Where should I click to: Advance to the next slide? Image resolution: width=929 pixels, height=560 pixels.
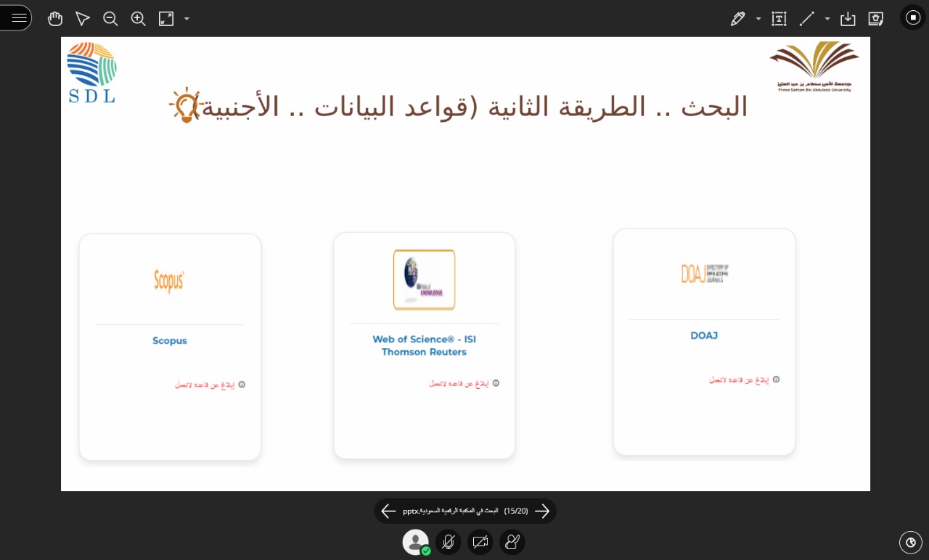coord(542,511)
